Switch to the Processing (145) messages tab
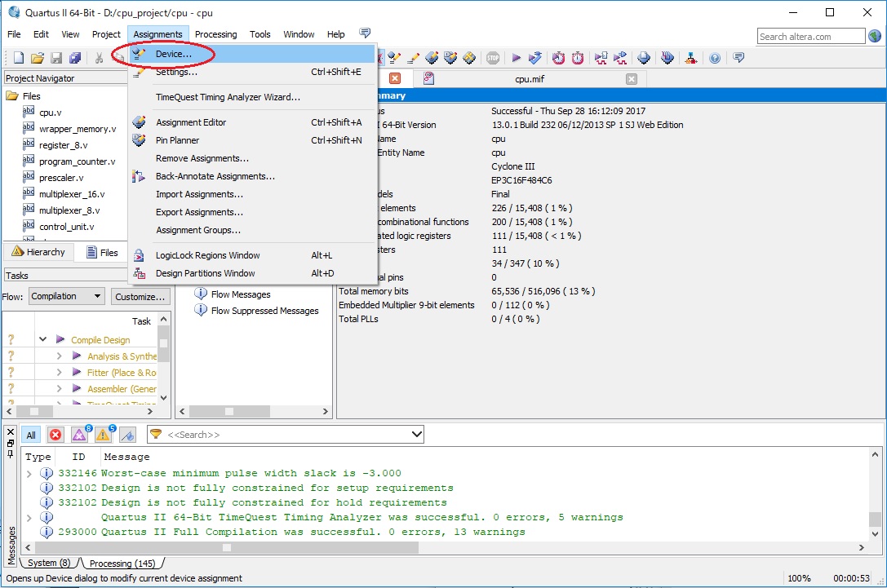The width and height of the screenshot is (887, 588). click(x=122, y=563)
